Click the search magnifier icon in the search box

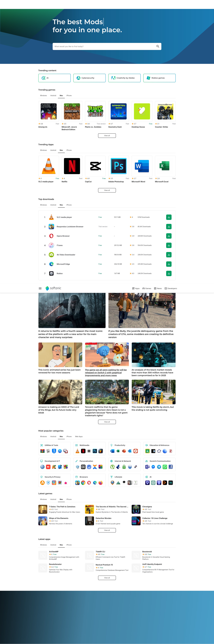pyautogui.click(x=158, y=46)
